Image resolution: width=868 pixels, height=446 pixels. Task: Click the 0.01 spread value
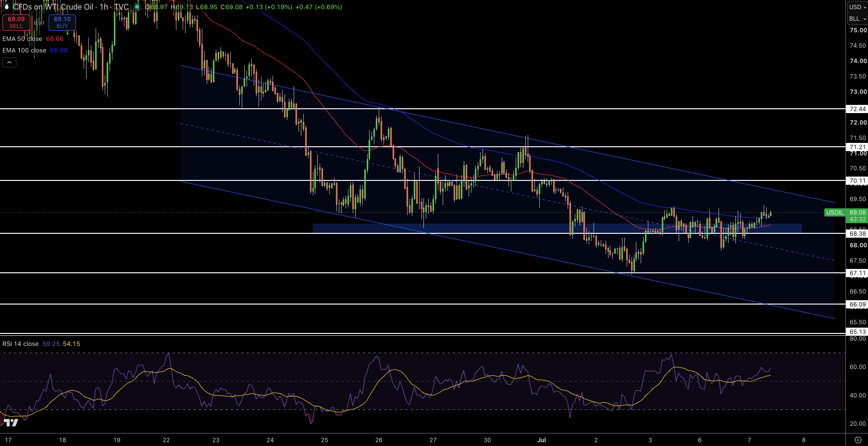[x=39, y=23]
